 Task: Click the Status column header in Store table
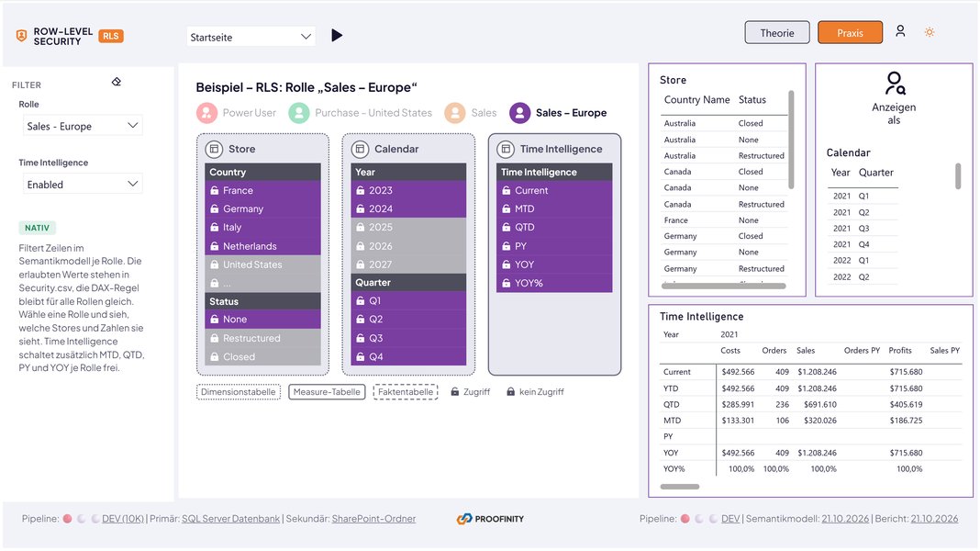(x=752, y=100)
